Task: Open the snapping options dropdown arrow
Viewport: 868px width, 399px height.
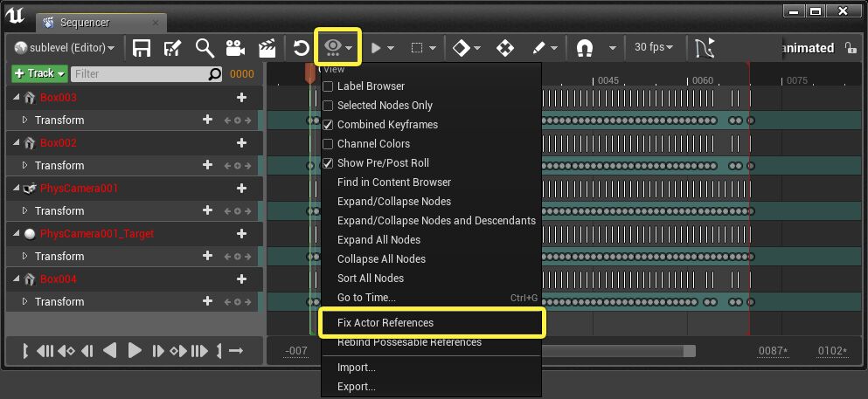Action: tap(612, 48)
